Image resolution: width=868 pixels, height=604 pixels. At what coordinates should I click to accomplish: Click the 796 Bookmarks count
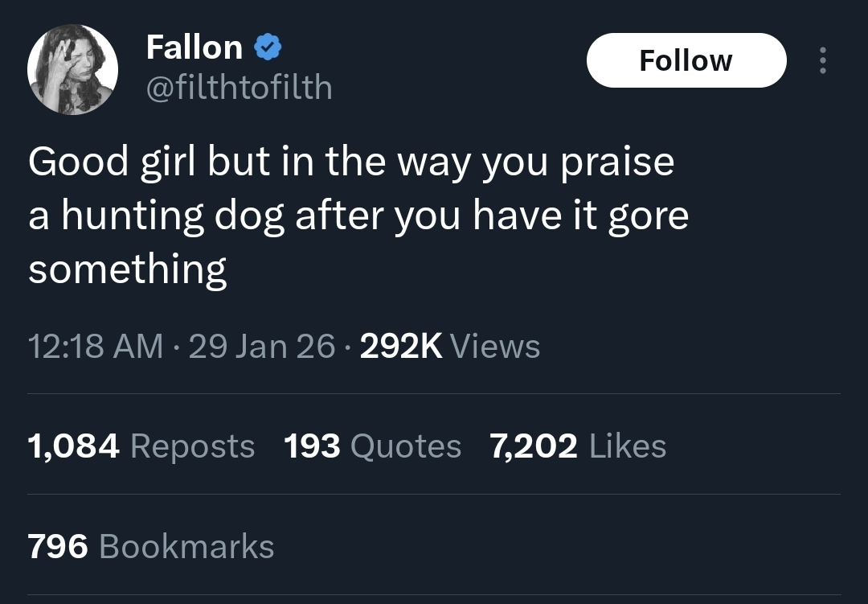pyautogui.click(x=151, y=547)
